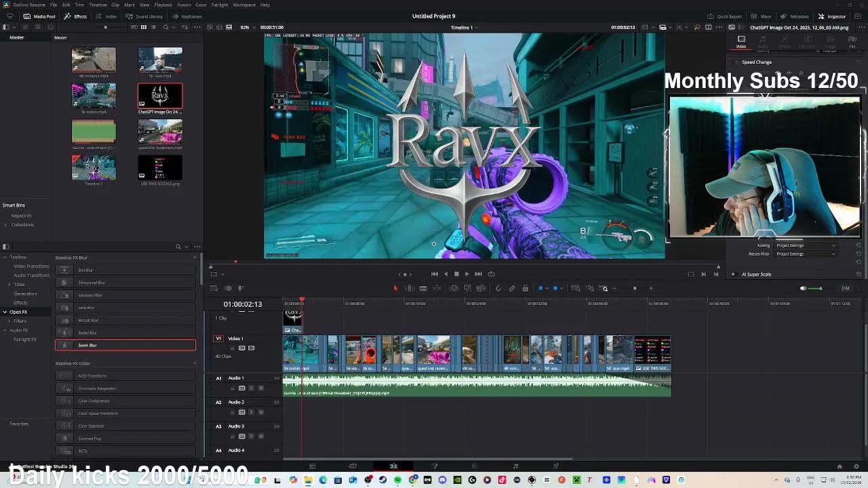Viewport: 868px width, 488px height.
Task: Select the Blade Edit mode tool
Action: pos(422,288)
